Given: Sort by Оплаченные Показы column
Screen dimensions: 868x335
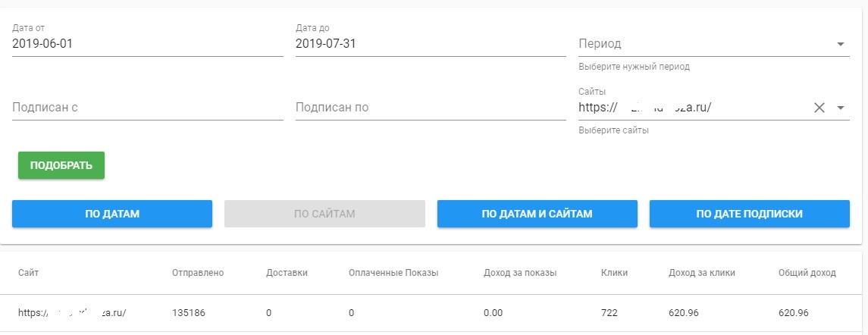Looking at the screenshot, I should tap(393, 273).
